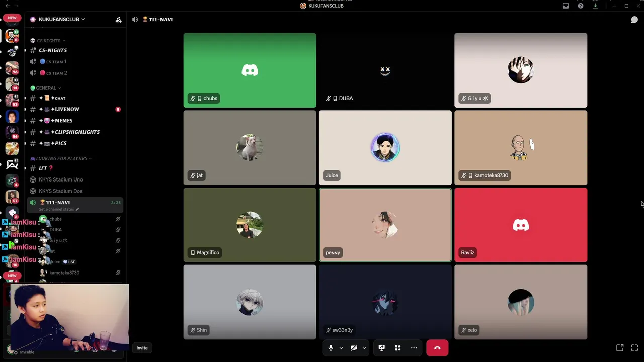This screenshot has height=362, width=644.
Task: Click the top NEW unread indicator
Action: 12,18
